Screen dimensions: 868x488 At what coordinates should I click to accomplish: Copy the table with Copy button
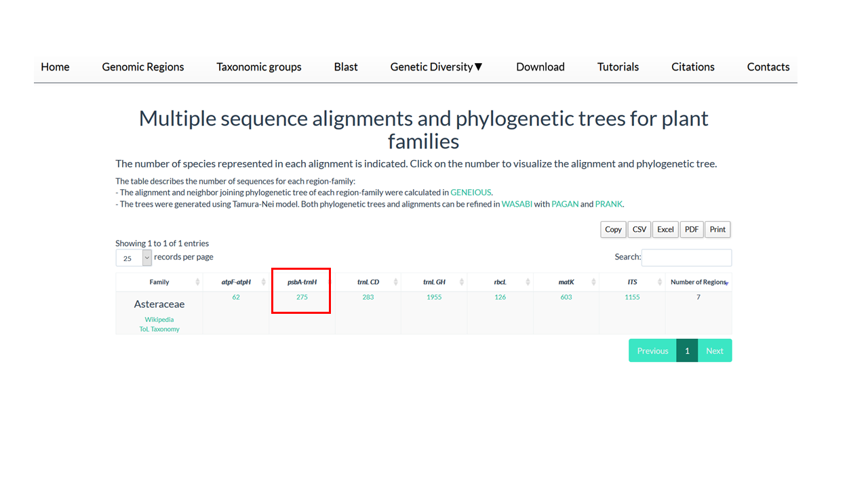(613, 229)
